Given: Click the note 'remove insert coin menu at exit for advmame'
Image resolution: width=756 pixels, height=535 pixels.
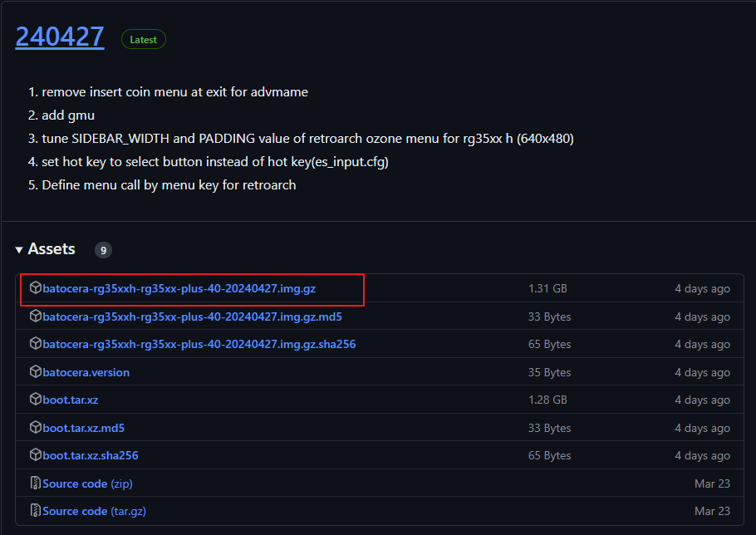Looking at the screenshot, I should click(x=174, y=92).
